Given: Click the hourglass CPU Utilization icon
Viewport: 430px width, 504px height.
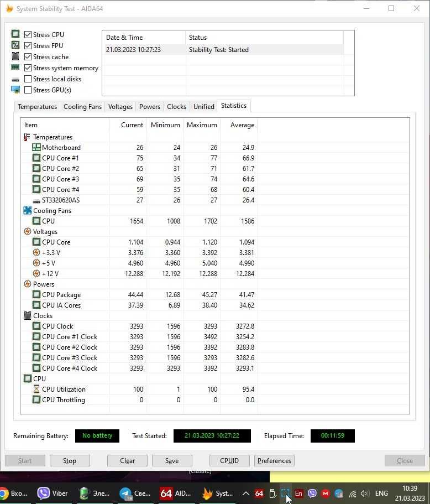Looking at the screenshot, I should coord(36,389).
